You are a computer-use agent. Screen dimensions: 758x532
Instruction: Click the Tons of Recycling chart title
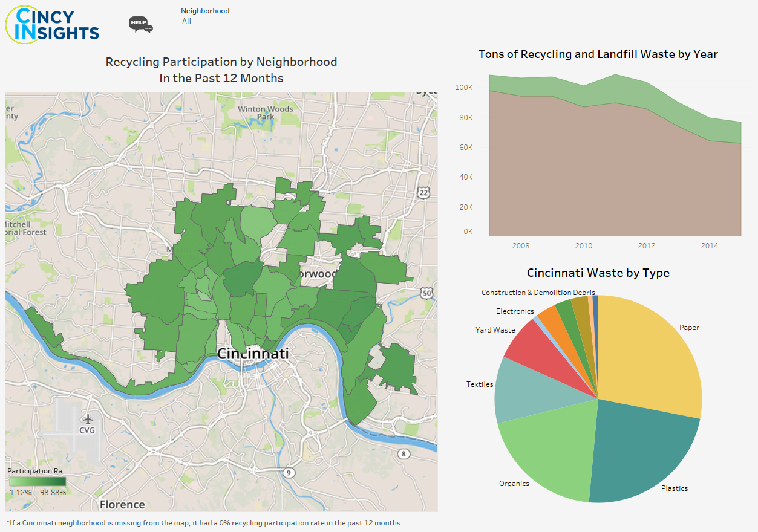tap(598, 54)
